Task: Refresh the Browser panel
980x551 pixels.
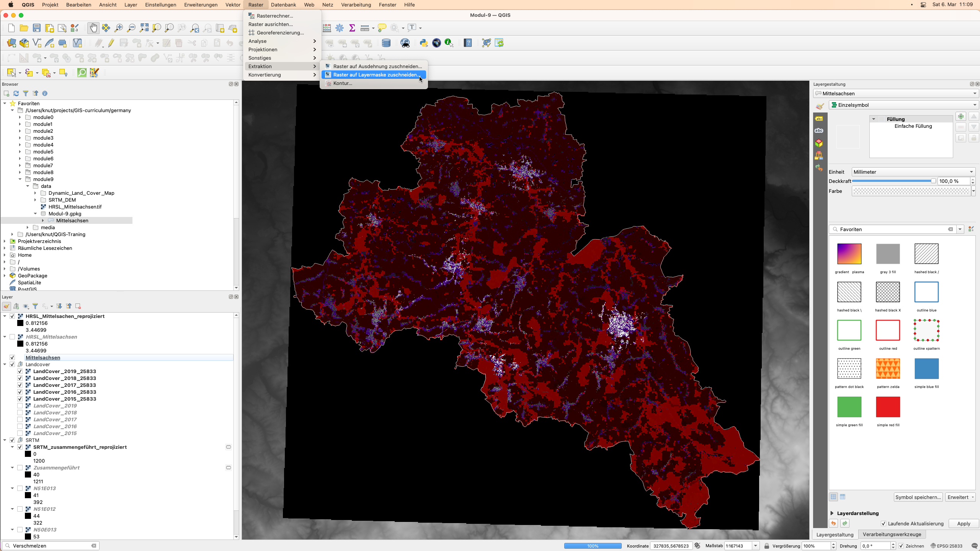Action: click(16, 93)
